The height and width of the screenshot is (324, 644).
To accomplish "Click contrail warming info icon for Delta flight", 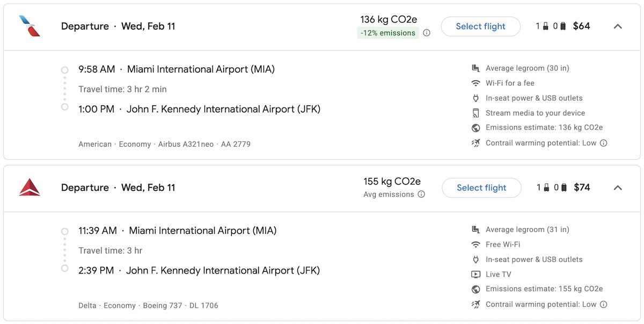I will coord(603,304).
